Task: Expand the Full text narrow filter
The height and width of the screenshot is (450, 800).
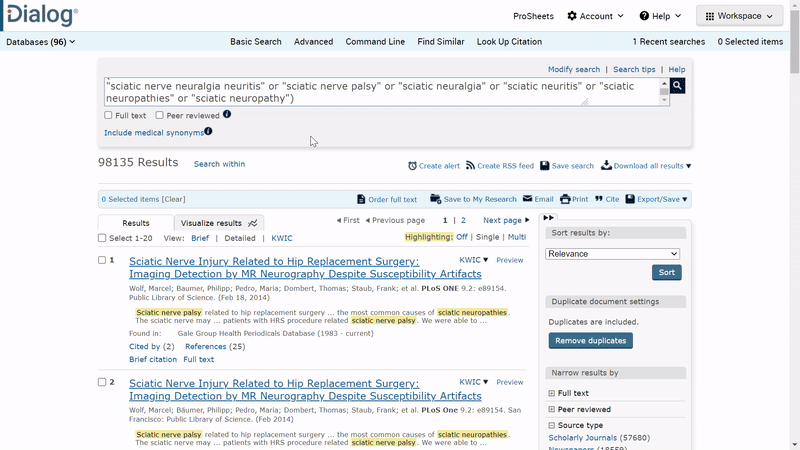Action: (x=551, y=394)
